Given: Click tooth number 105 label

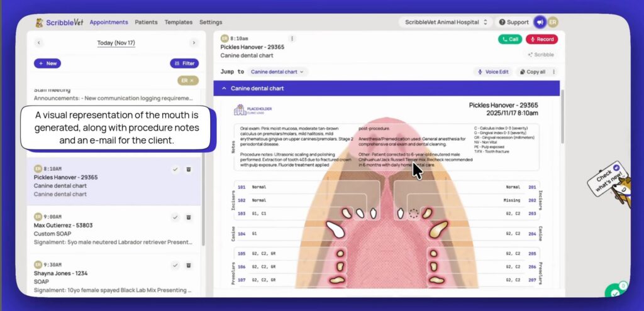Looking at the screenshot, I should coord(241,254).
